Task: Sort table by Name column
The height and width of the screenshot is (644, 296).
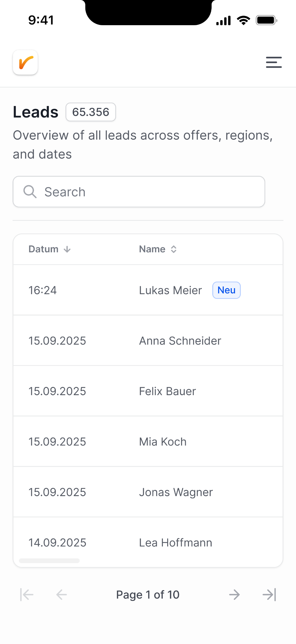Action: click(x=158, y=249)
